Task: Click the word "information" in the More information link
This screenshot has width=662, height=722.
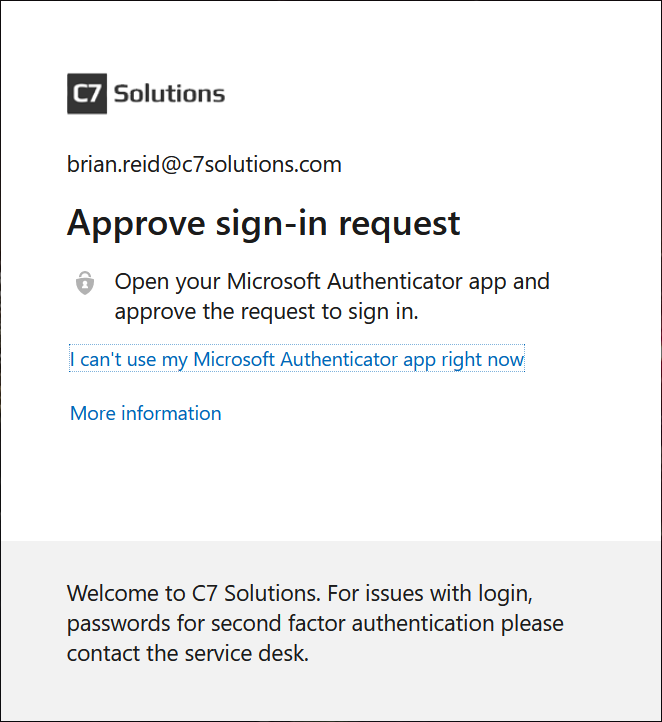Action: point(171,413)
